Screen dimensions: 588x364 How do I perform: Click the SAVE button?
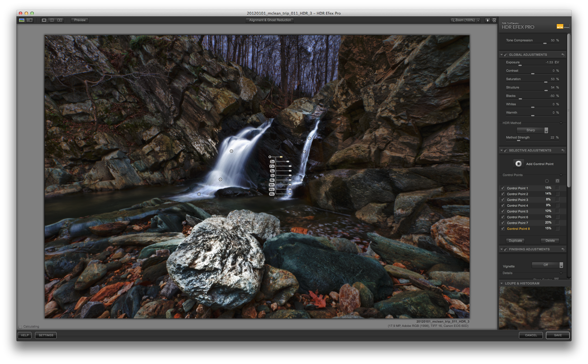(x=558, y=335)
